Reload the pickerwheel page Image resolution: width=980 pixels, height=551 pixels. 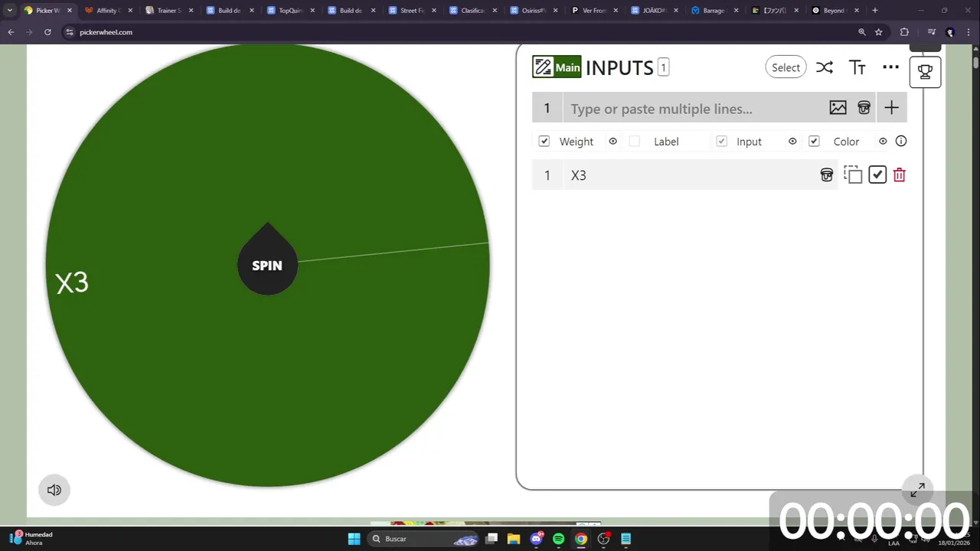(x=47, y=32)
